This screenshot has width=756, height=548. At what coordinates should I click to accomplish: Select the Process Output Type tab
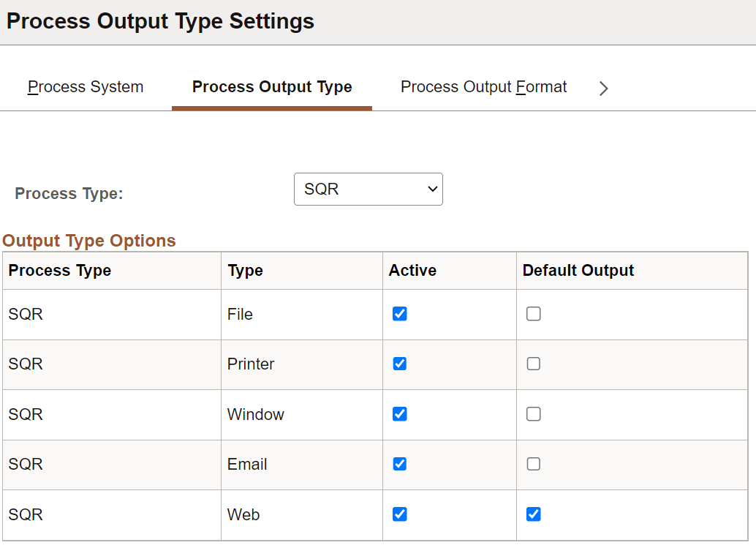(271, 86)
